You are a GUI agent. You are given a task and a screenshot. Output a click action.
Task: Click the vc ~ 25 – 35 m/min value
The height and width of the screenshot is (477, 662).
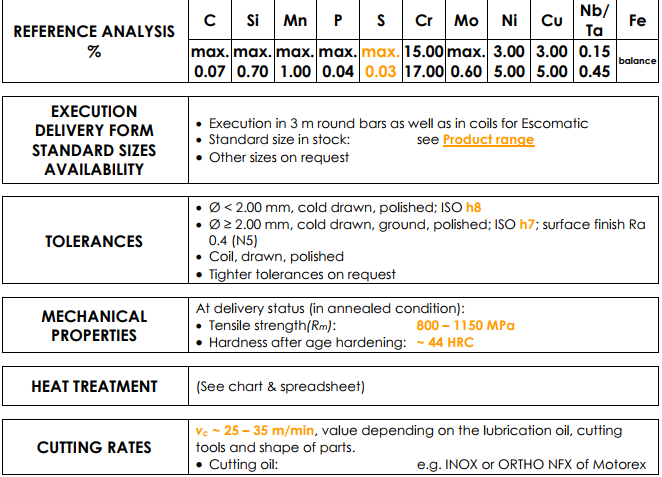(255, 431)
